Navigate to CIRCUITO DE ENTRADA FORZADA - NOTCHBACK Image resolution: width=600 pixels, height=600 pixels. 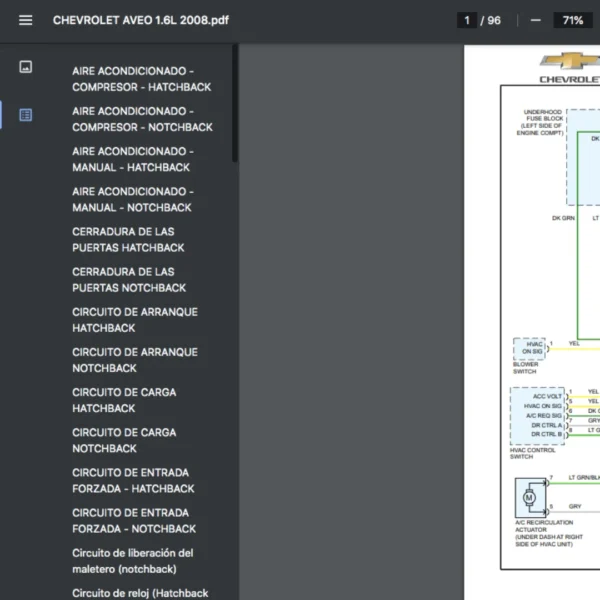point(134,521)
